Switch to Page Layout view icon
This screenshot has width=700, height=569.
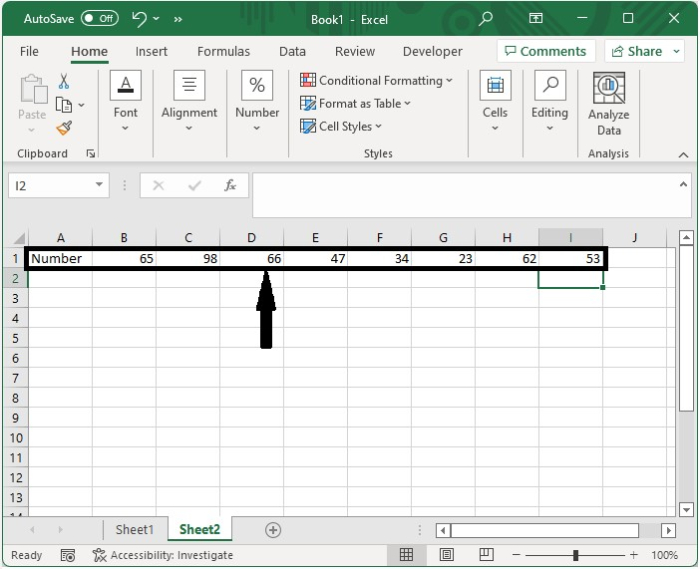pyautogui.click(x=446, y=555)
